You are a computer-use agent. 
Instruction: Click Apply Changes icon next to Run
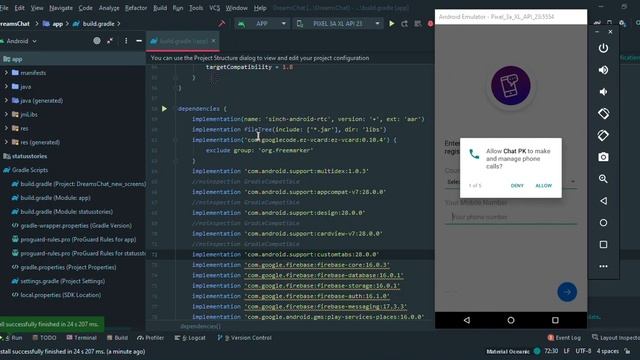404,24
